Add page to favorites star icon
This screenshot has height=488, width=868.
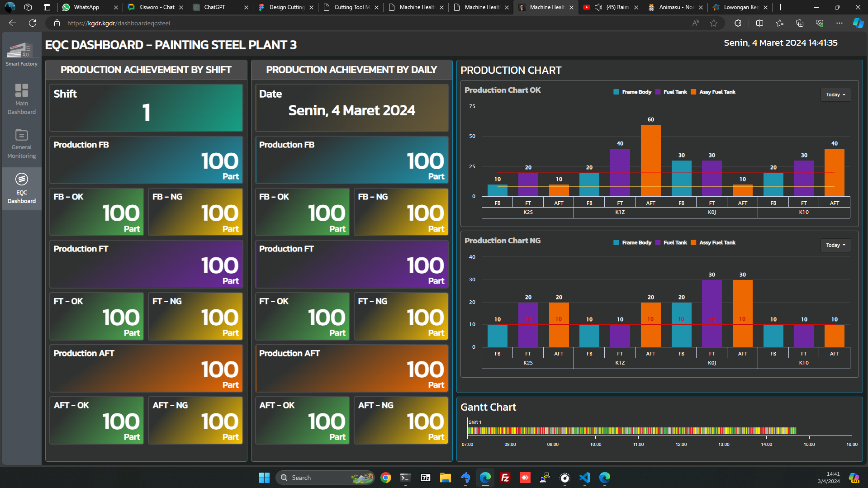pyautogui.click(x=713, y=23)
